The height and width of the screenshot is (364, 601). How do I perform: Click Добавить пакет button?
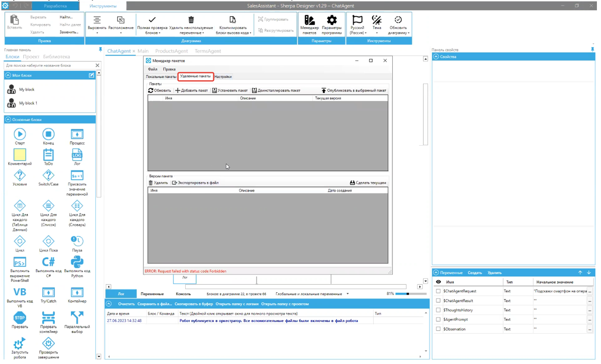point(192,90)
